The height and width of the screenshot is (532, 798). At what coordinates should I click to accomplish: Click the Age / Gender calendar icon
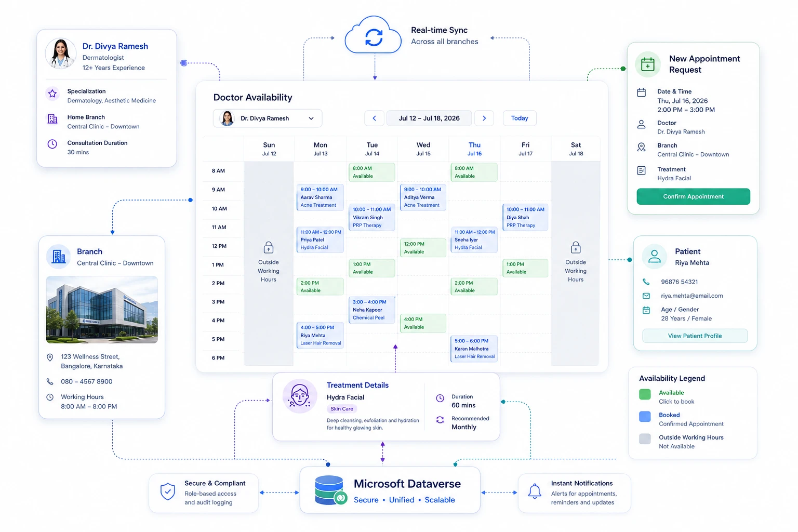point(646,310)
